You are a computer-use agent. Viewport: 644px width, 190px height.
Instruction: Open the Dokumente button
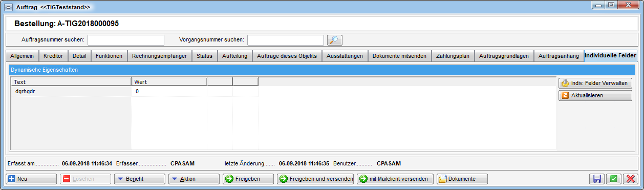(462, 179)
